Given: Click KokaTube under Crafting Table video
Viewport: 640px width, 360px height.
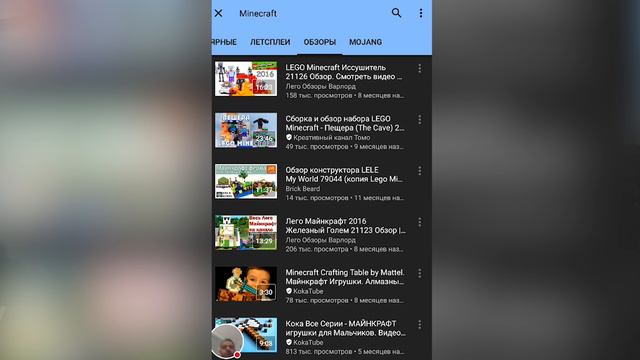Looking at the screenshot, I should (x=308, y=291).
